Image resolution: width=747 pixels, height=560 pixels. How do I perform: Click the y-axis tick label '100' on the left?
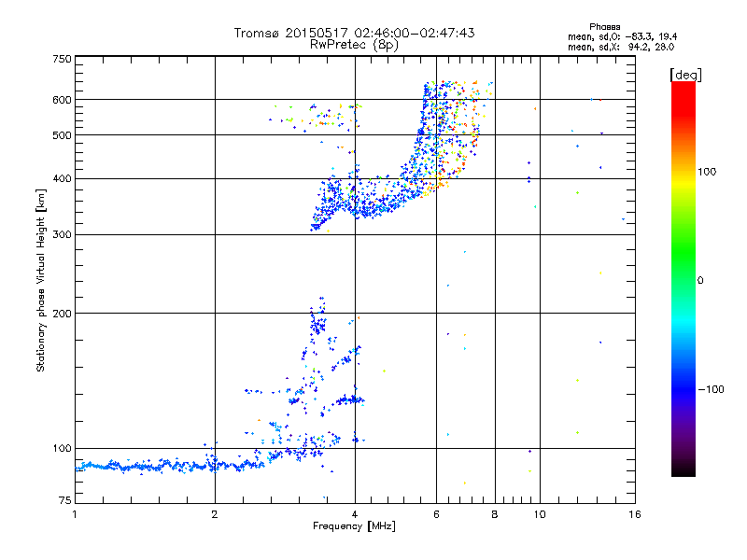point(62,448)
